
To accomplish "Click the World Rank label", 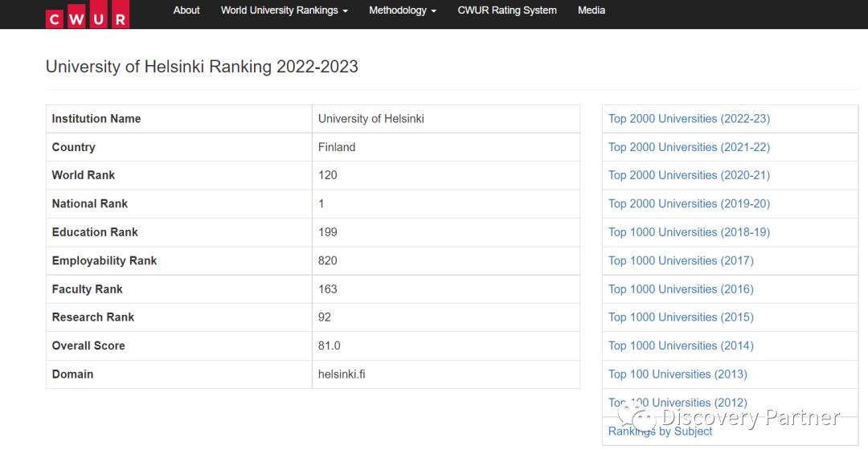I will tap(83, 175).
